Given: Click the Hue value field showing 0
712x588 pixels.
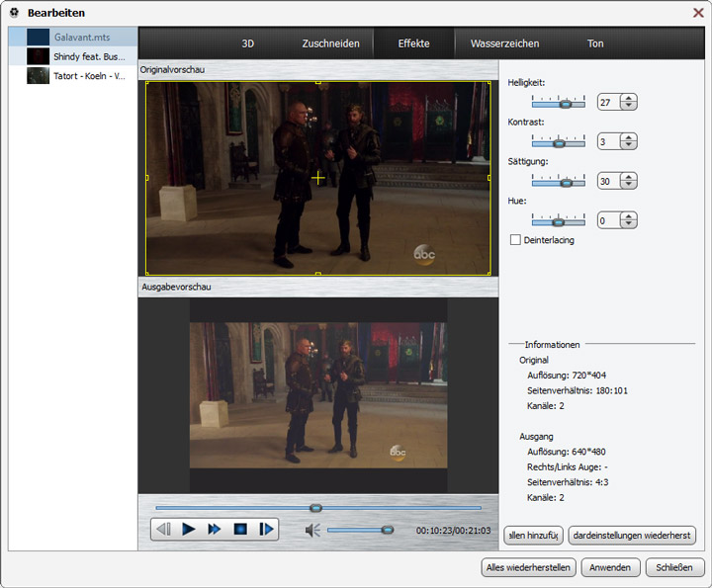Looking at the screenshot, I should [x=609, y=220].
